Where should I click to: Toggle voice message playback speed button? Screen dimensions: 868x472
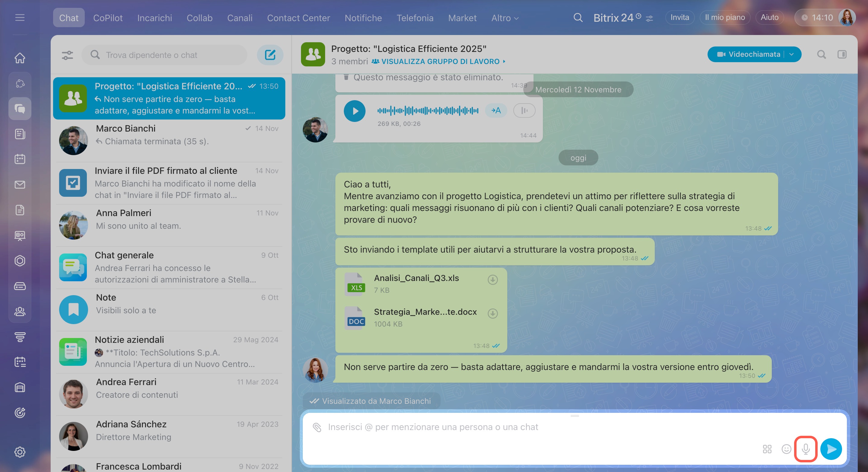pos(524,110)
